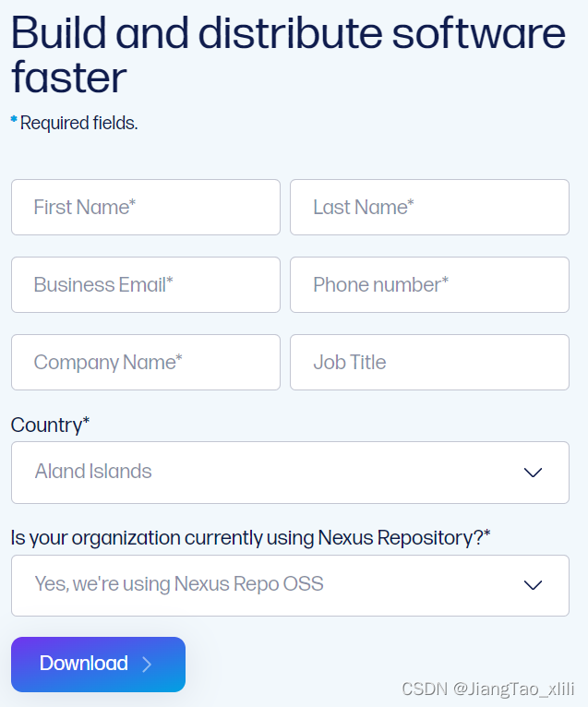Open the Nexus Repo OSS usage dropdown

(x=290, y=585)
